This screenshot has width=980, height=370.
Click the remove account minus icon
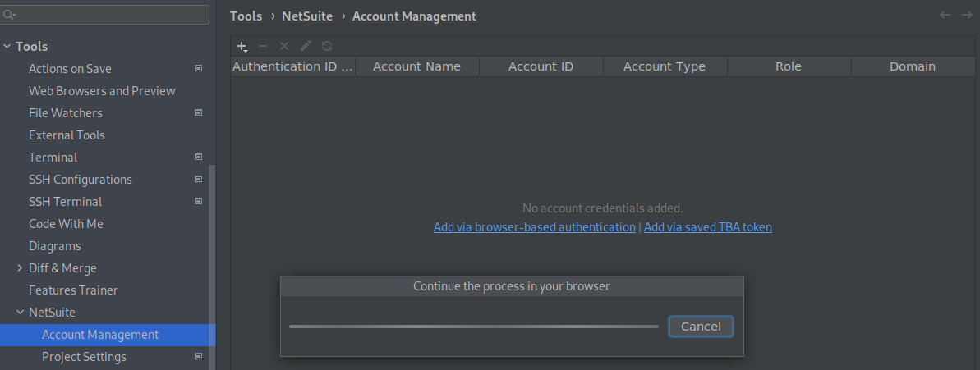click(x=263, y=46)
